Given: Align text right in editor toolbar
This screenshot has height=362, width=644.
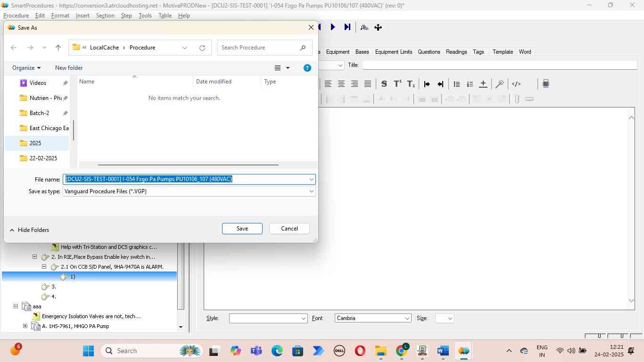Looking at the screenshot, I should click(354, 84).
